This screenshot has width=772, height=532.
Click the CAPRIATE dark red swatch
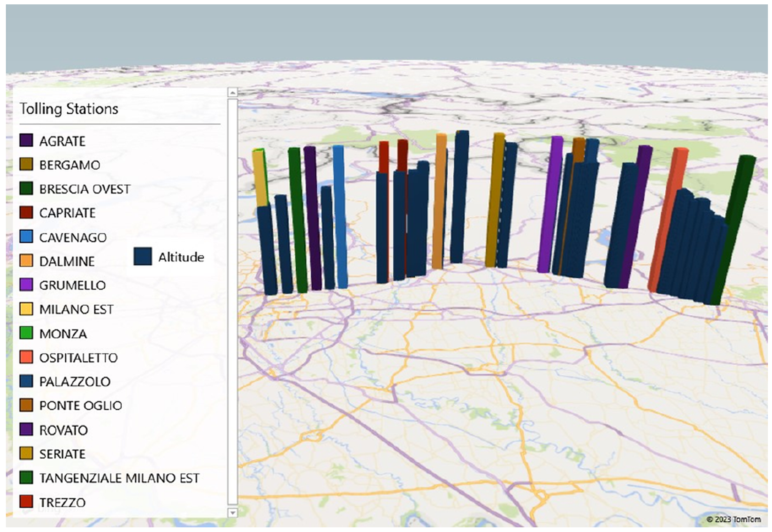coord(26,212)
